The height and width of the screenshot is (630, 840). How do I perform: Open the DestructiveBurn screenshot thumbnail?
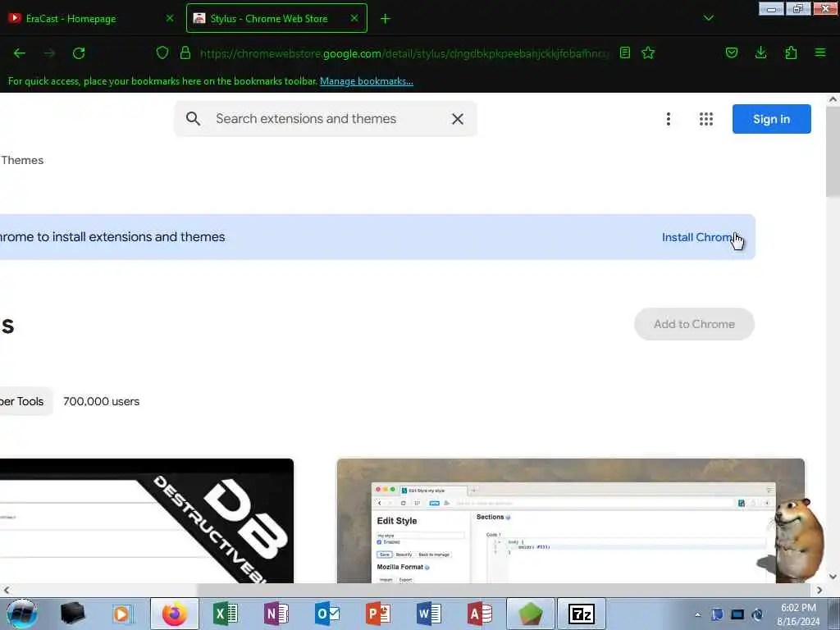147,521
